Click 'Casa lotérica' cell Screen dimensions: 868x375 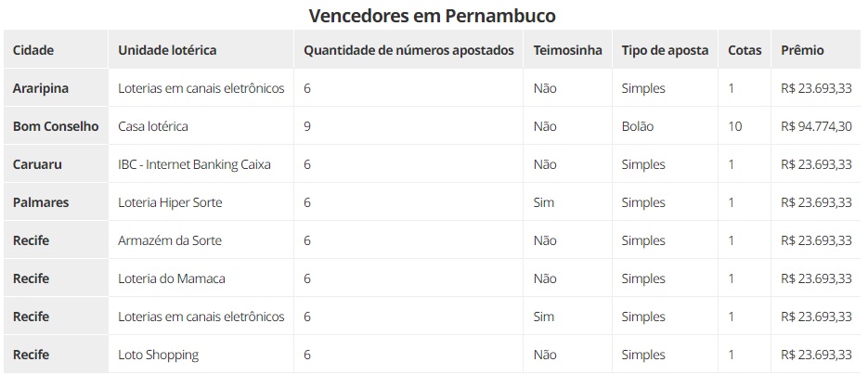point(153,126)
